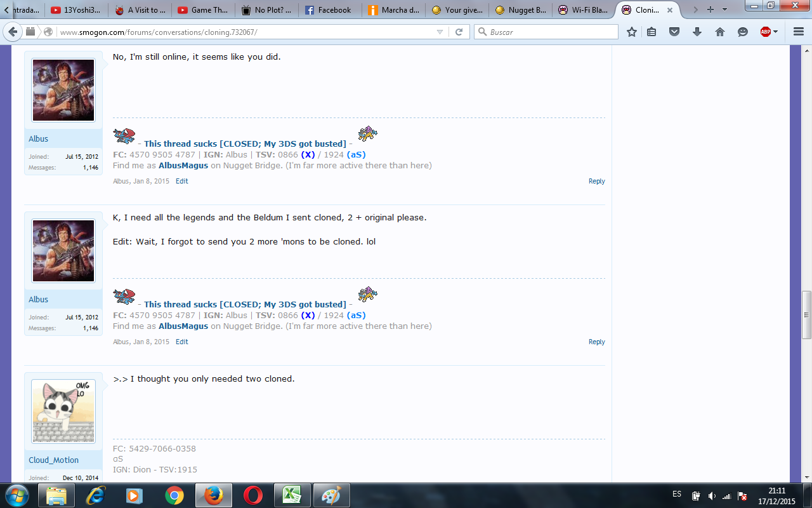Open the Hello chat smiley icon
Image resolution: width=812 pixels, height=508 pixels.
[743, 32]
